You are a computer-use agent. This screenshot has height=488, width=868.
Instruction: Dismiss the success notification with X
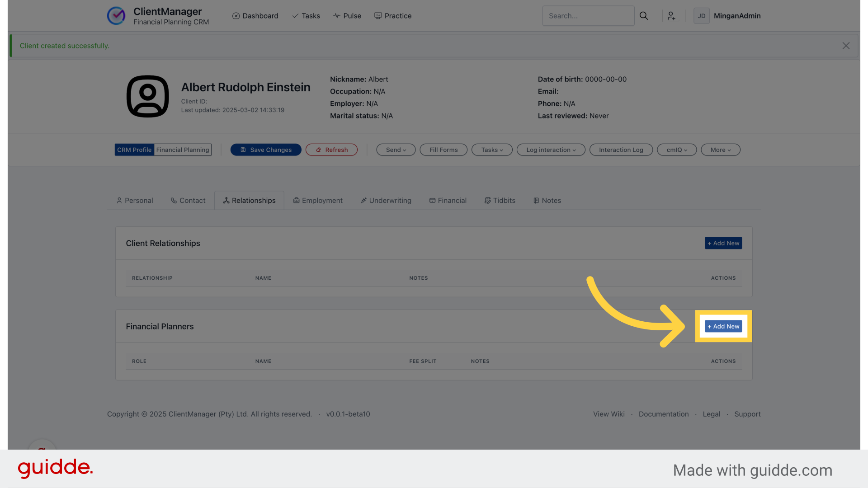(x=846, y=46)
